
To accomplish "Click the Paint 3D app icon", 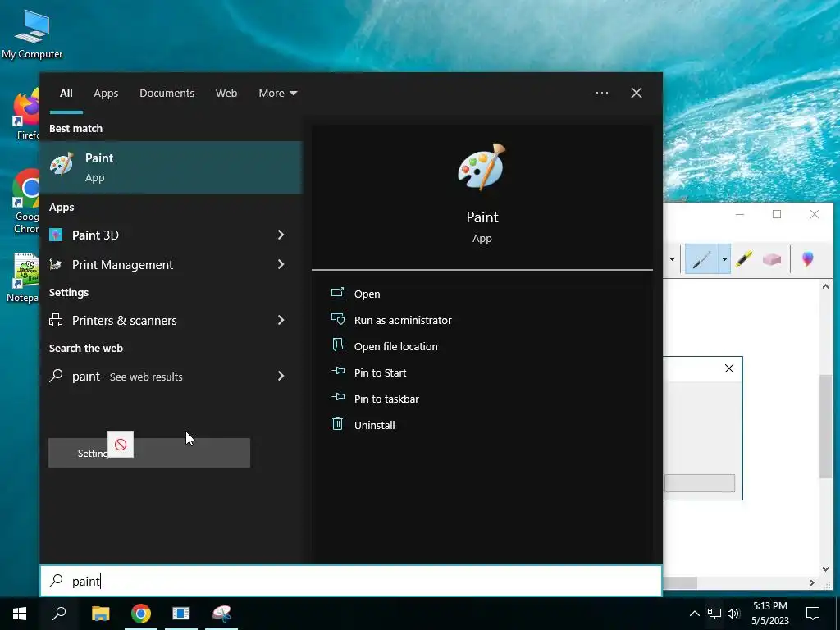I will tap(56, 235).
